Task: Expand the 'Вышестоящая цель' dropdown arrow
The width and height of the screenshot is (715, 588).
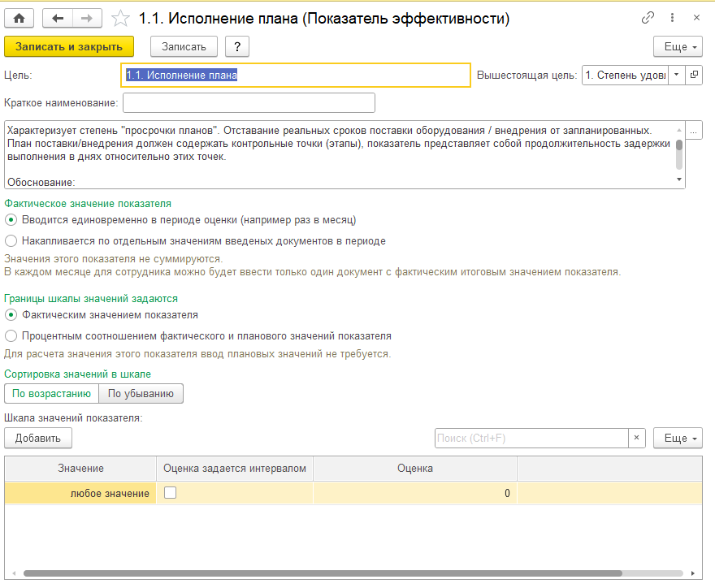Action: [677, 75]
